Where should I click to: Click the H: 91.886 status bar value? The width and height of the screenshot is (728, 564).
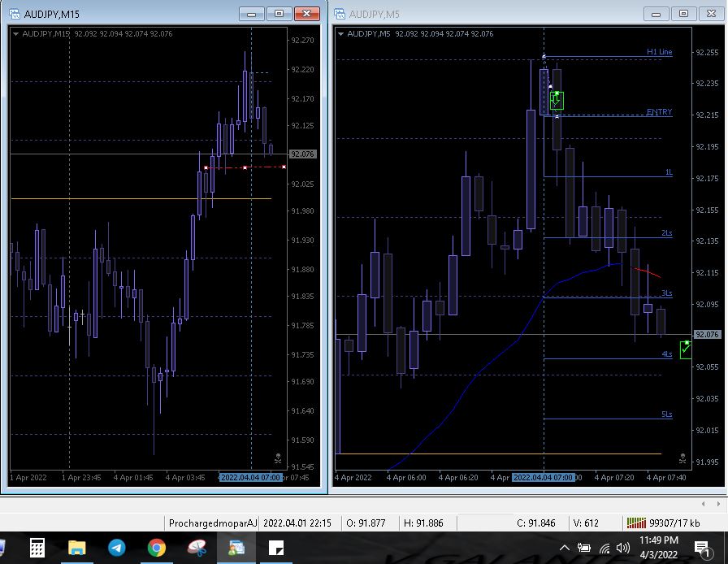tap(423, 523)
